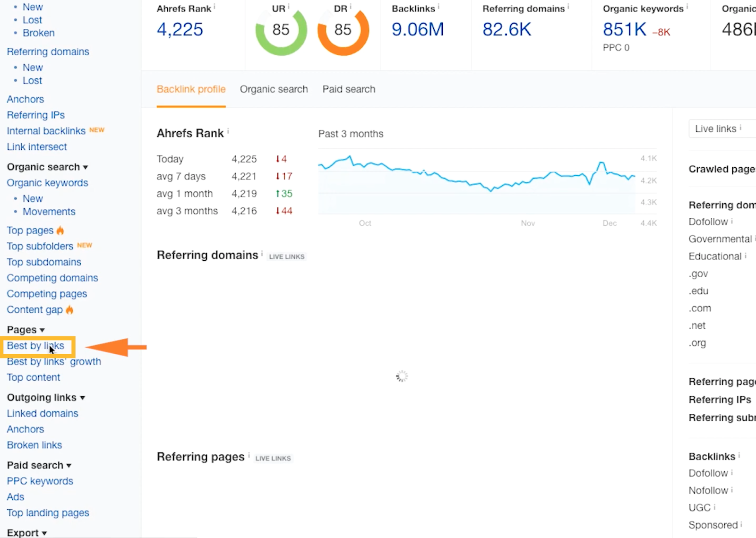Click the fire icon next to Top pages
756x538 pixels.
[x=60, y=231]
